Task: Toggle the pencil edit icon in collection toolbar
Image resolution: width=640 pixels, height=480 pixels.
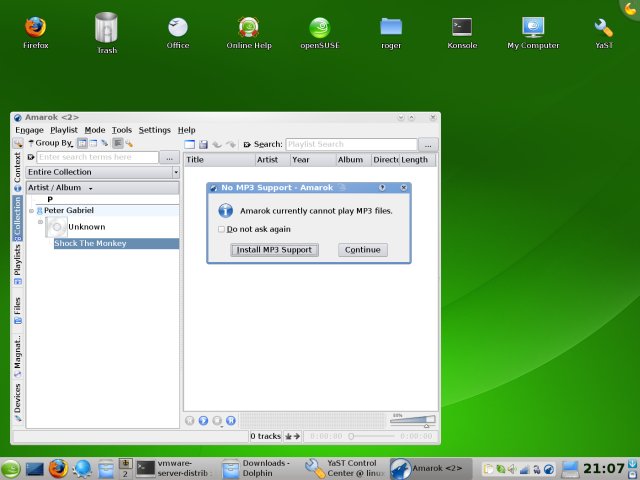Action: click(x=105, y=143)
